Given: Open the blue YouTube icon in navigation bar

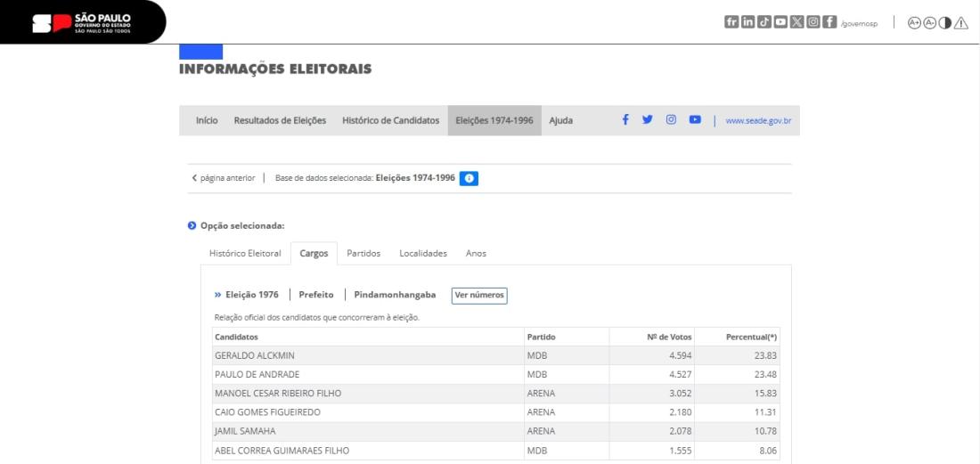Looking at the screenshot, I should pos(695,119).
